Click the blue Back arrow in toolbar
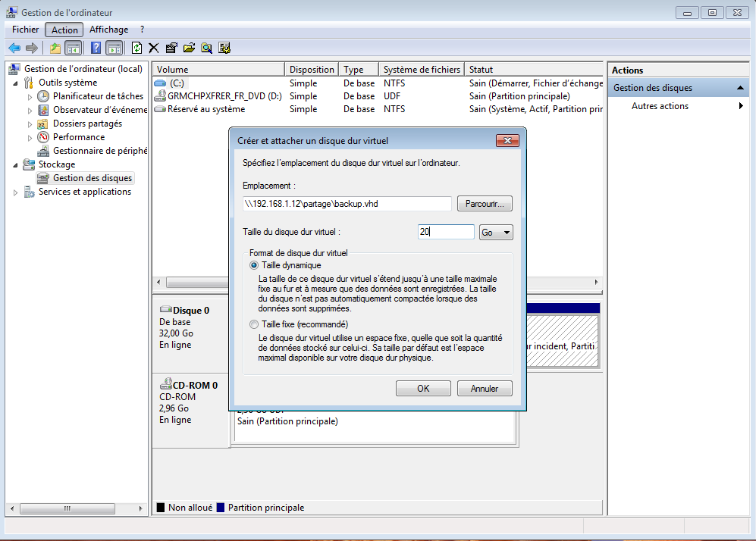Screen dimensions: 756x541 pyautogui.click(x=14, y=48)
